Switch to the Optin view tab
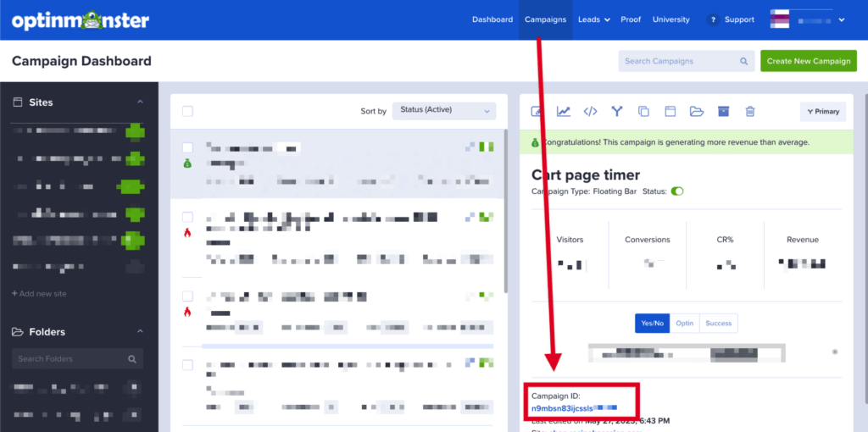Image resolution: width=868 pixels, height=432 pixels. [685, 324]
